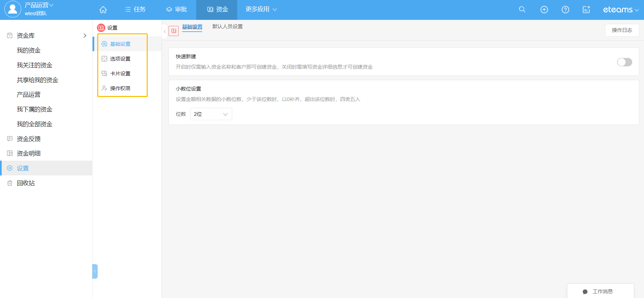Switch to 默认人员设置 tab
Screen dimensions: 644x298
pyautogui.click(x=227, y=27)
